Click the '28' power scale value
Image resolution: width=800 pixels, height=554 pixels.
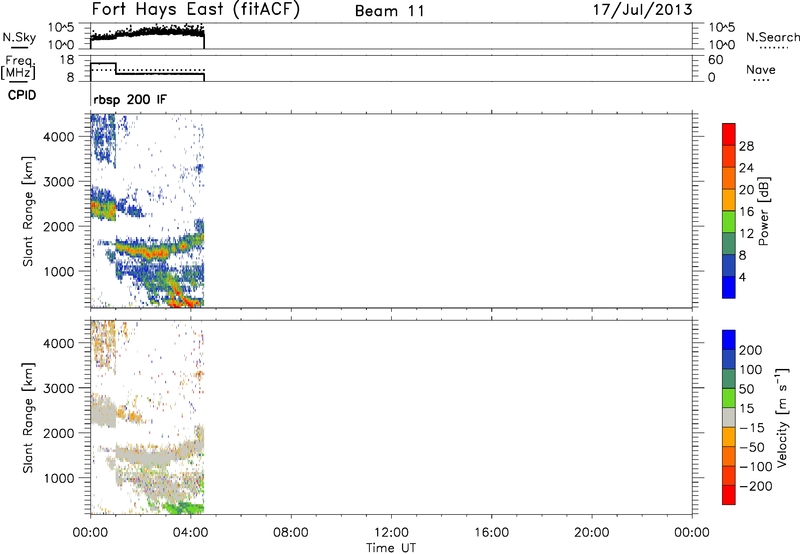[x=746, y=146]
